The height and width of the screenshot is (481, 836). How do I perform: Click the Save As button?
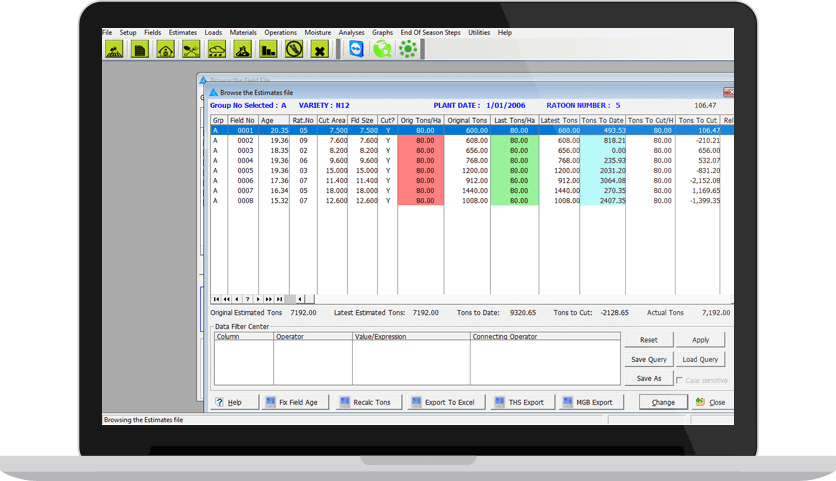point(649,378)
